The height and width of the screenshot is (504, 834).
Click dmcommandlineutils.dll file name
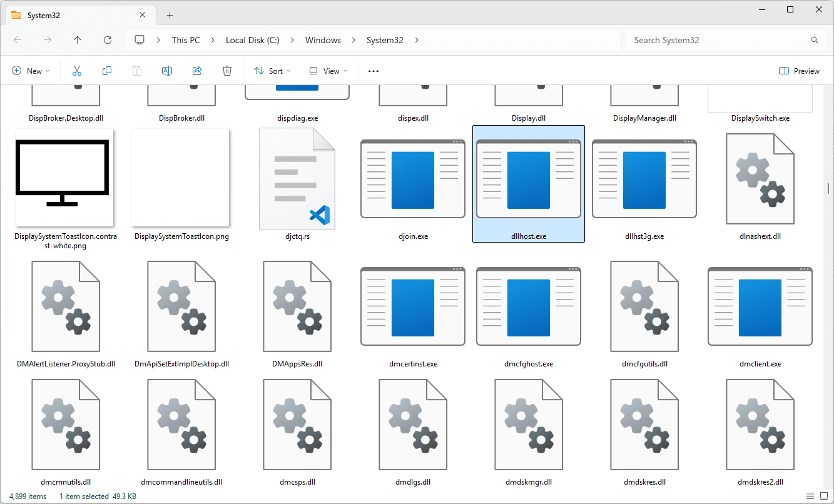pos(181,482)
